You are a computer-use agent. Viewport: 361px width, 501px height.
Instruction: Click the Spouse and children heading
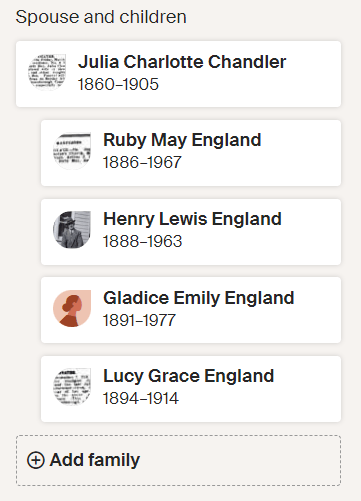click(x=101, y=17)
